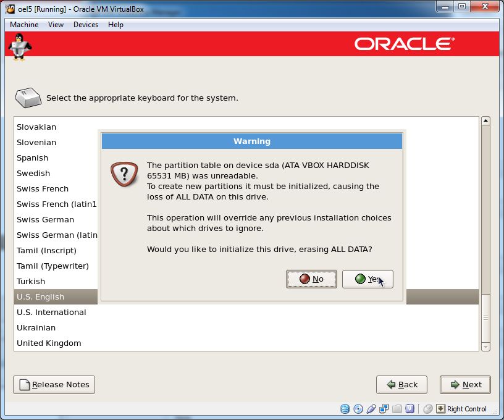Click the Tux penguin logo

20,46
